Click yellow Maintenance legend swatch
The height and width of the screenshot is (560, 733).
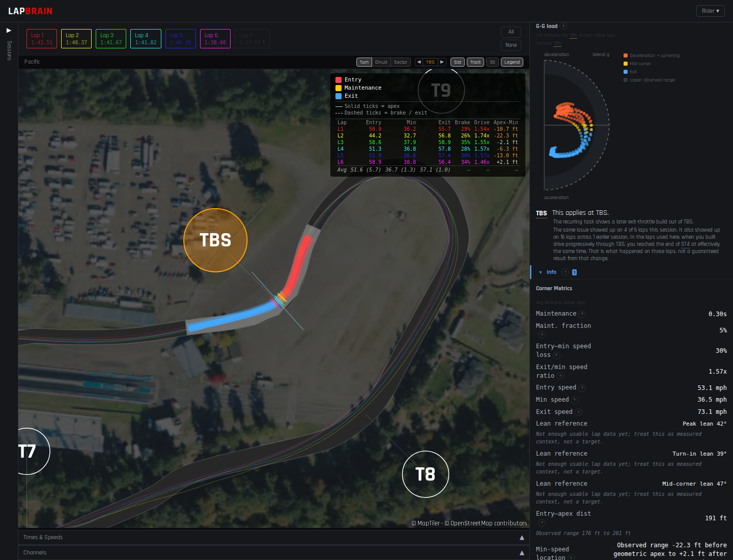coord(339,88)
